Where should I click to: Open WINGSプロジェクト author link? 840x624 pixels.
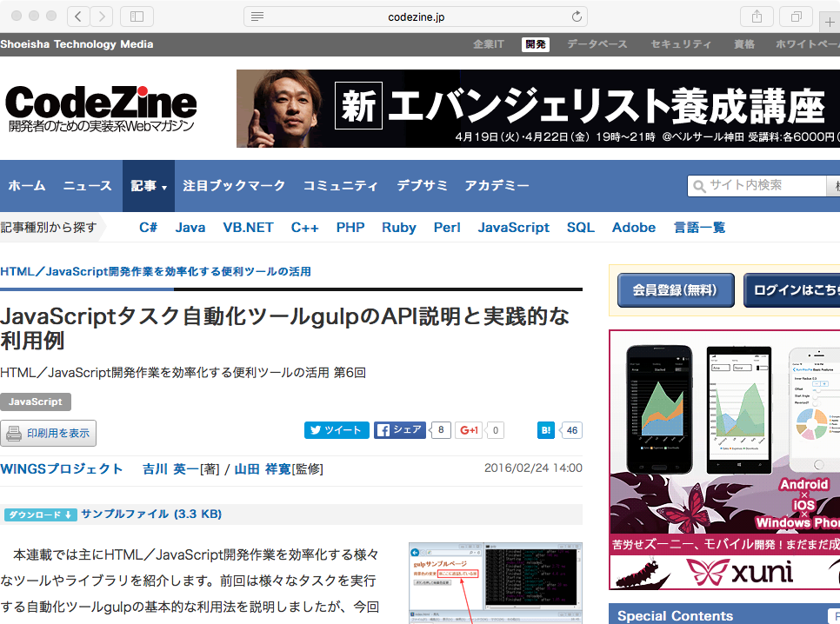[x=62, y=468]
